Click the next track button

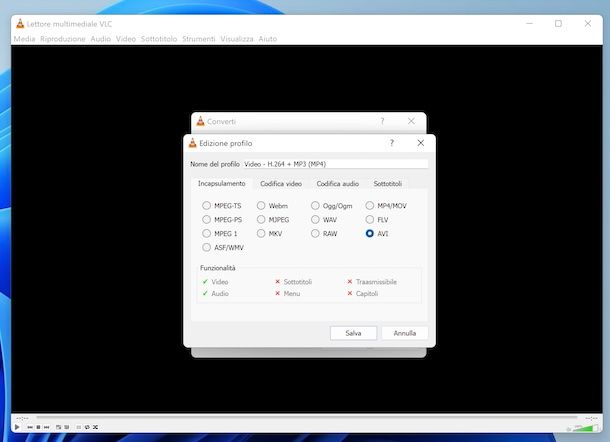point(46,427)
